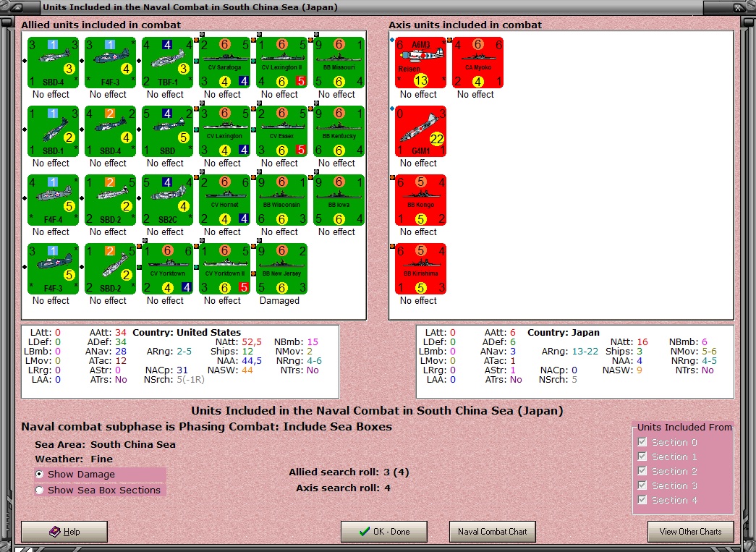
Task: Click the CV Saratoga carrier counter
Action: (225, 63)
